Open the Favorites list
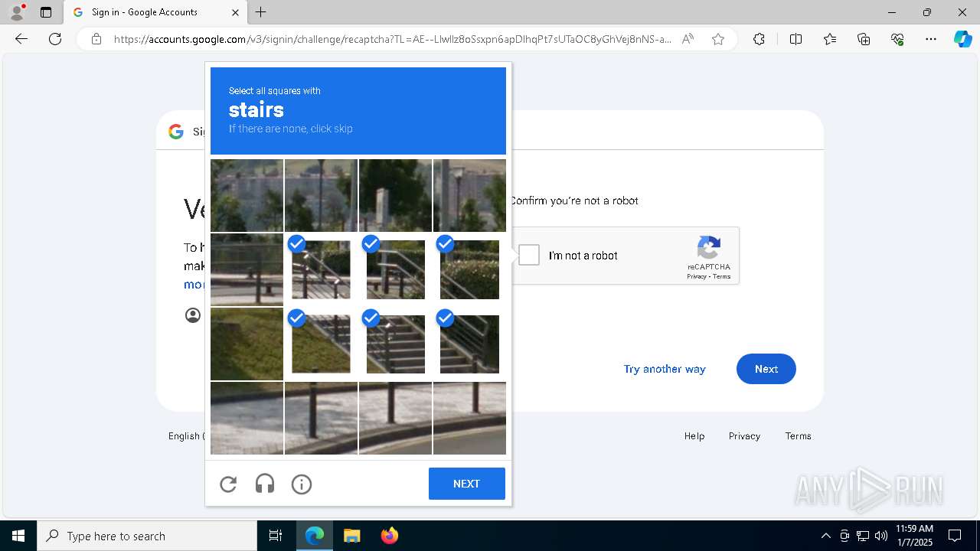The width and height of the screenshot is (980, 551). point(830,39)
